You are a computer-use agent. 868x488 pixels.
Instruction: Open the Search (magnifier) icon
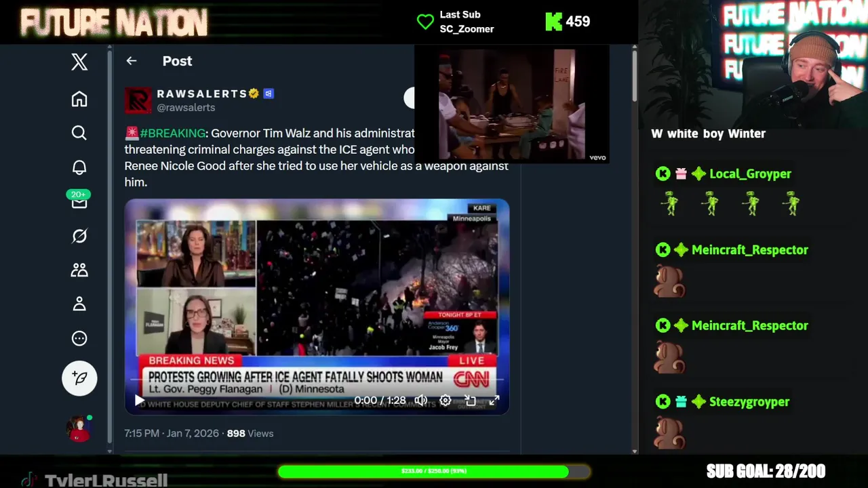point(79,133)
